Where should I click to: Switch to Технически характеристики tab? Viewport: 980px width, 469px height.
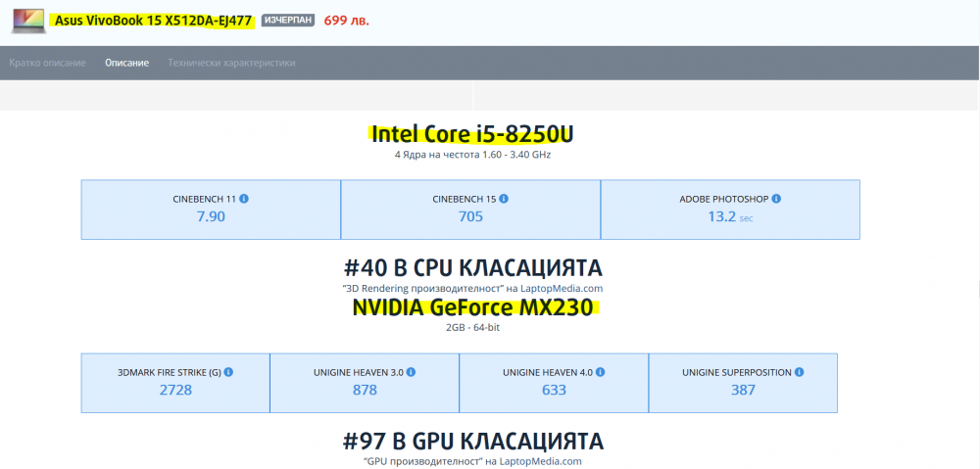click(231, 63)
